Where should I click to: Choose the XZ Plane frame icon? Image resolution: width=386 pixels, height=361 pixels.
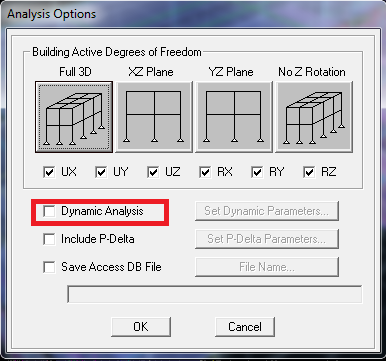pos(154,117)
